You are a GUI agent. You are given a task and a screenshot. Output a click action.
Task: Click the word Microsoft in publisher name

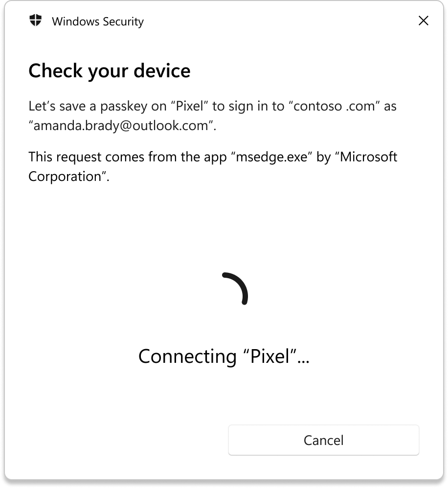pos(369,157)
